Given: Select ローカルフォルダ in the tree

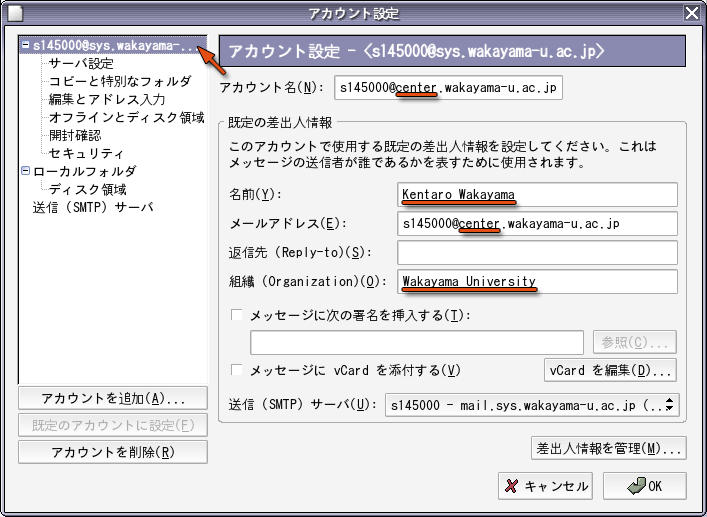Looking at the screenshot, I should (x=84, y=171).
